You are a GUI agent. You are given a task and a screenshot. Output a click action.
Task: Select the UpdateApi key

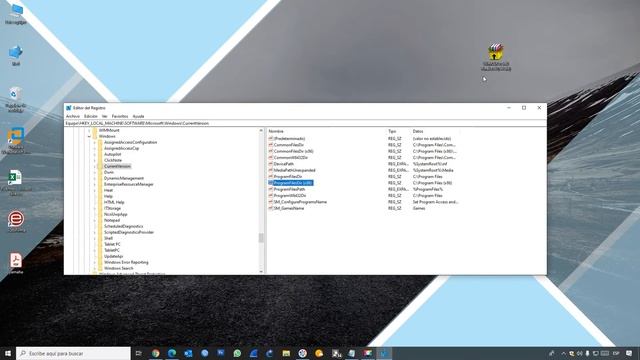point(113,256)
